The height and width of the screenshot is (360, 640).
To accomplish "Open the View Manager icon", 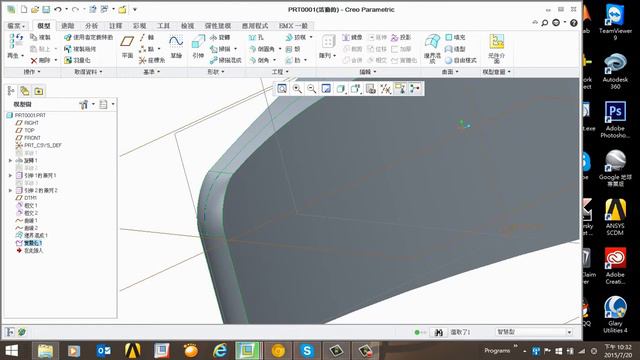I will 371,89.
